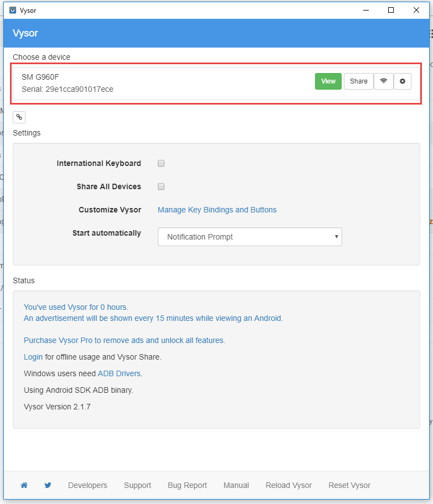Select the device name SM G960F
This screenshot has height=504, width=433.
click(x=40, y=77)
